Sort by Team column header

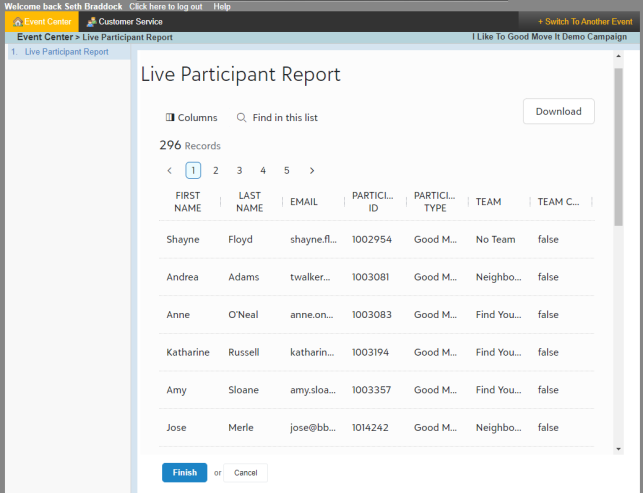(488, 202)
